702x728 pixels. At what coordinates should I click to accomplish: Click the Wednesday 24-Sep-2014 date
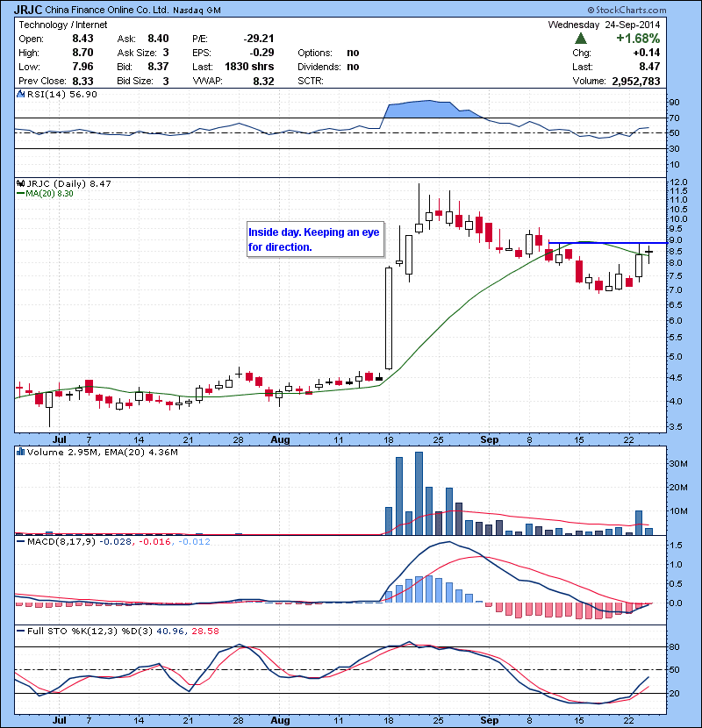604,25
